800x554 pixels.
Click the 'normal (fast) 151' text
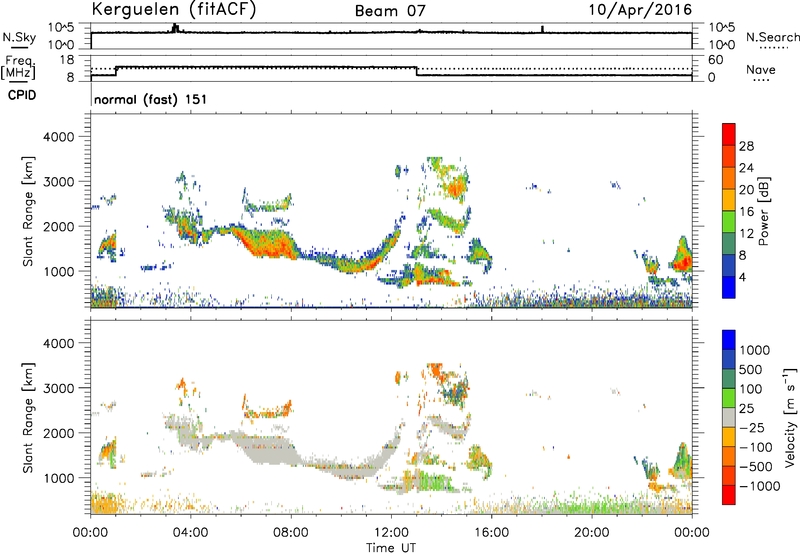[151, 99]
